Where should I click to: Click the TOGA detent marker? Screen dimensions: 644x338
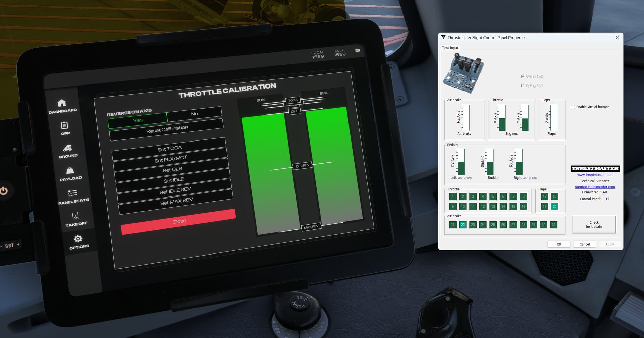click(293, 100)
